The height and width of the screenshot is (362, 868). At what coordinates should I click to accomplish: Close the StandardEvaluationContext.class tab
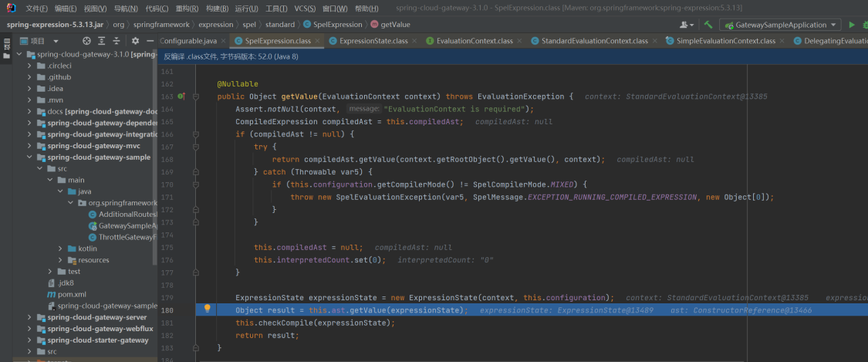point(654,41)
